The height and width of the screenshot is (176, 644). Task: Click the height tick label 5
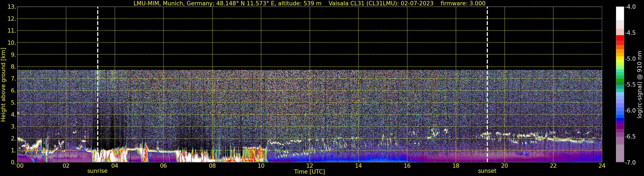(x=13, y=102)
